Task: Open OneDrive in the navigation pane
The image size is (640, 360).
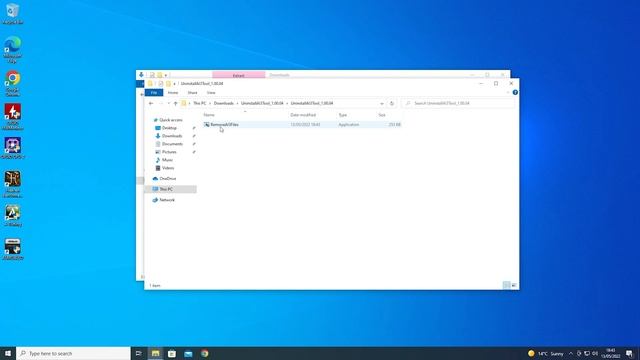Action: click(168, 179)
